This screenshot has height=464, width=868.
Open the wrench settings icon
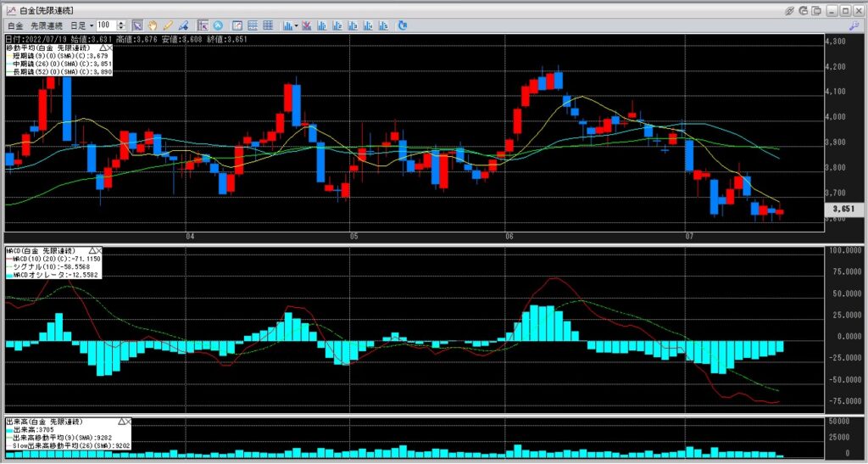point(853,26)
